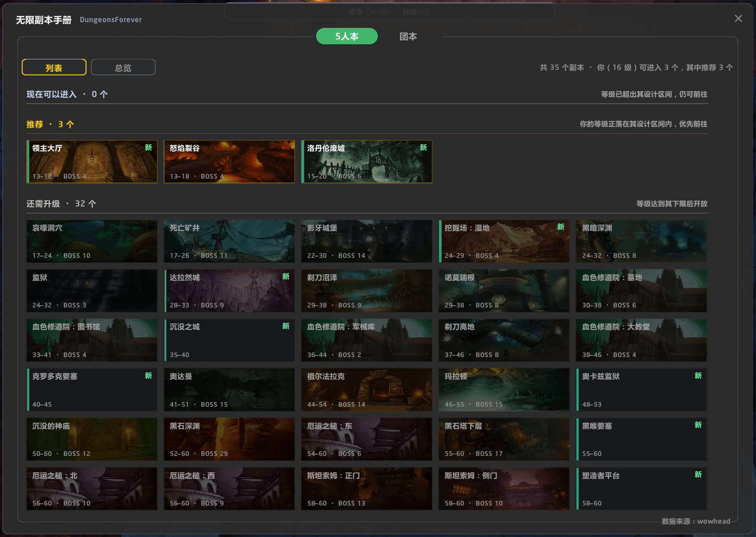The height and width of the screenshot is (537, 756).
Task: Choose the 血色修道院：图书馆 dungeon card
Action: 92,340
